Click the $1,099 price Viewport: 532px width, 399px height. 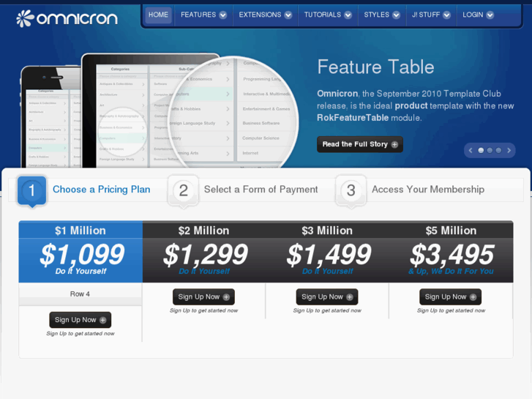(82, 254)
